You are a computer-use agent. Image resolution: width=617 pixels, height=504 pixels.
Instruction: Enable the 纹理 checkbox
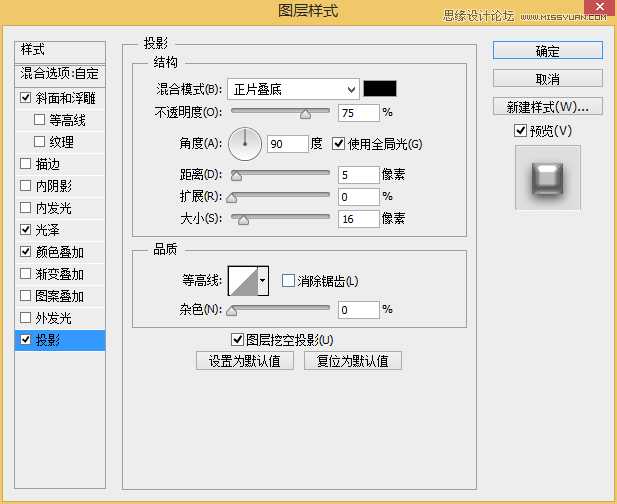point(39,141)
